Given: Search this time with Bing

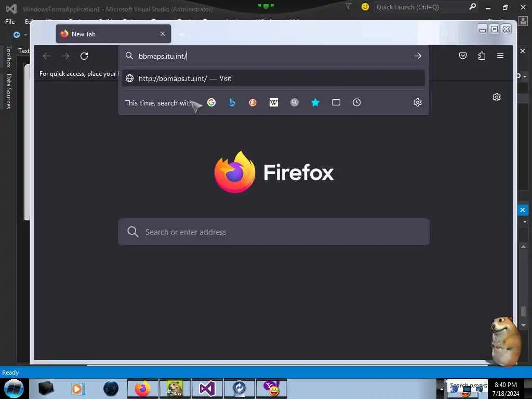Looking at the screenshot, I should coord(232,102).
